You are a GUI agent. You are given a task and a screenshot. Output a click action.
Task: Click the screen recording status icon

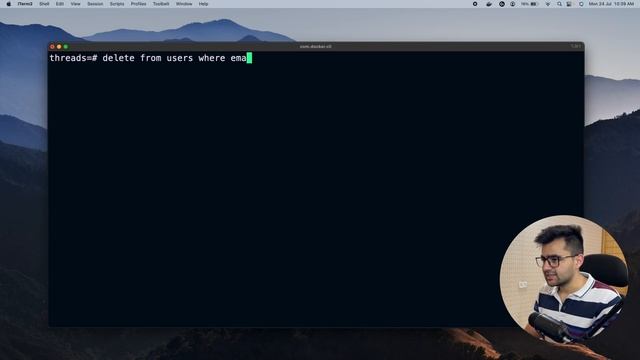(x=475, y=4)
